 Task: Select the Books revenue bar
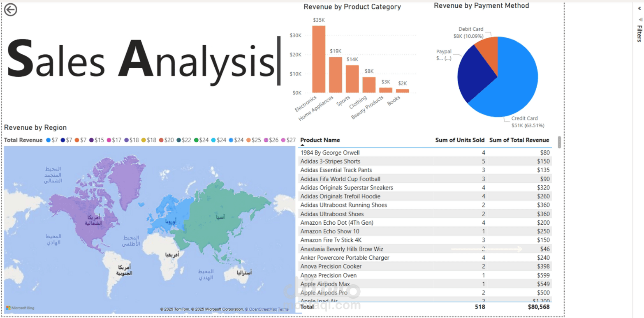[x=403, y=91]
